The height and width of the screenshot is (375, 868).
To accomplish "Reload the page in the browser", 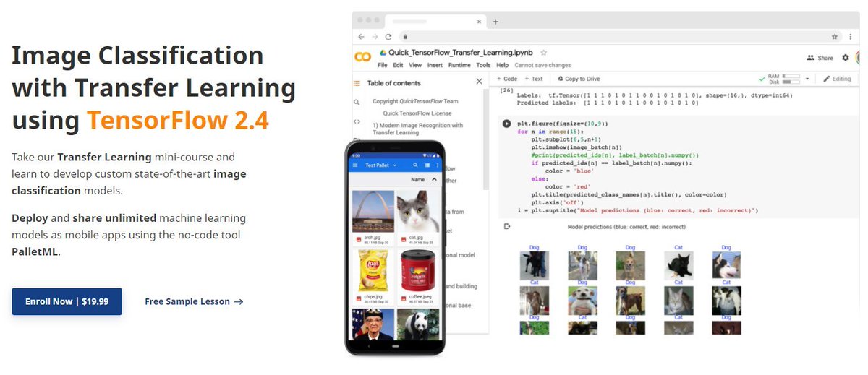I will tap(388, 36).
